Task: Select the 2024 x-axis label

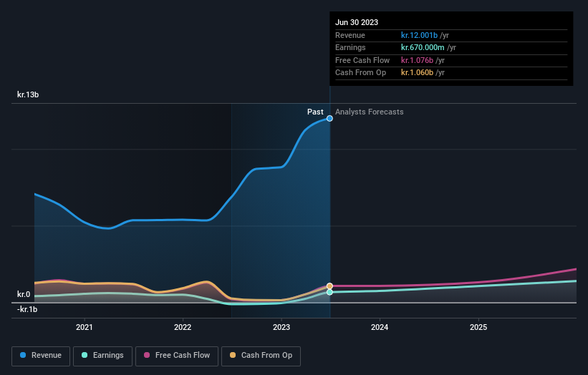Action: coord(380,328)
